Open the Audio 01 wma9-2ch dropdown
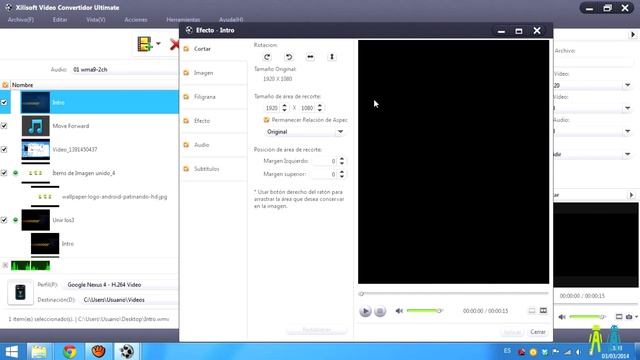 (124, 70)
